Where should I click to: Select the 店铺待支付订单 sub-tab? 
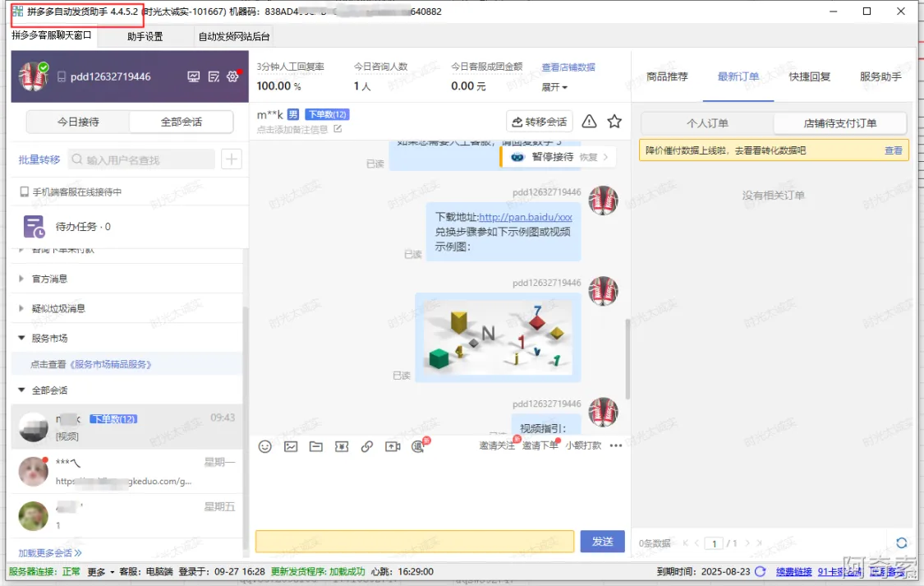839,123
